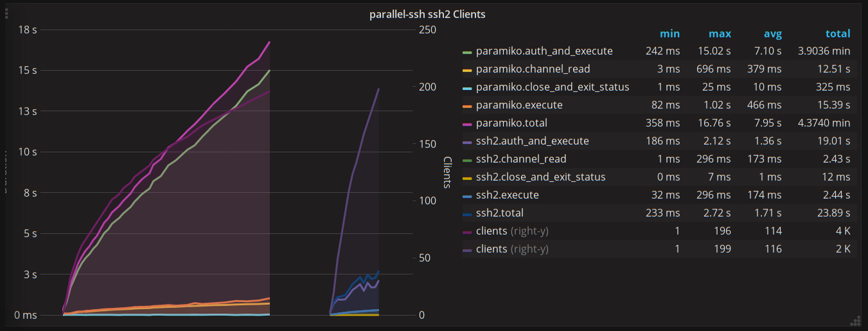Click the 325 ms total for paramiko.close_and_exit_status
The image size is (868, 331).
coord(833,87)
